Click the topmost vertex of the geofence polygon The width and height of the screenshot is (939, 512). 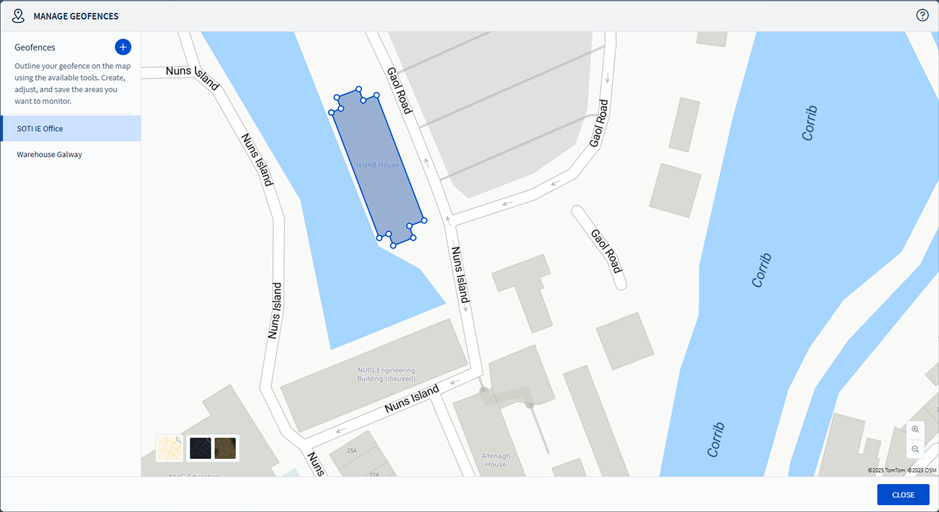[x=359, y=89]
